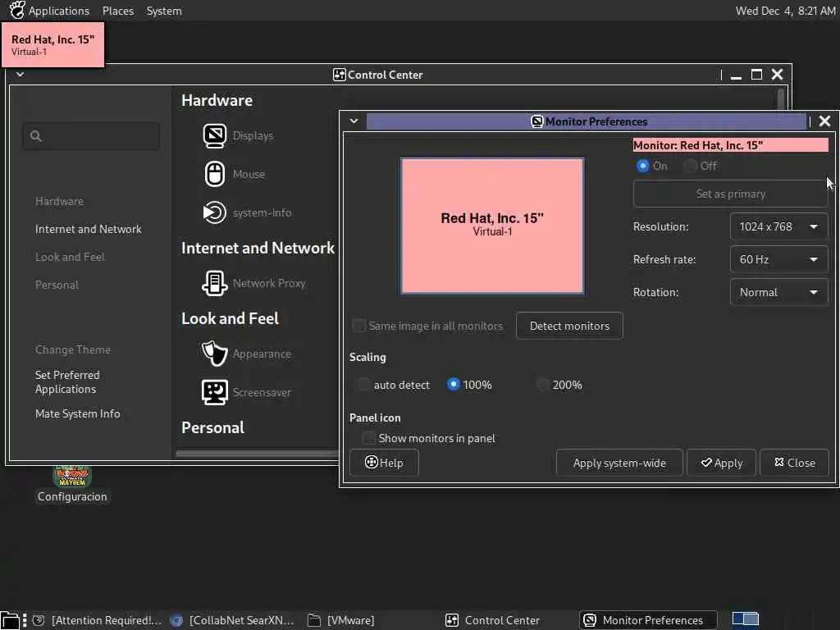Click the Control Center horizontal scrollbar
Screen dimensions: 840x630
pyautogui.click(x=257, y=453)
